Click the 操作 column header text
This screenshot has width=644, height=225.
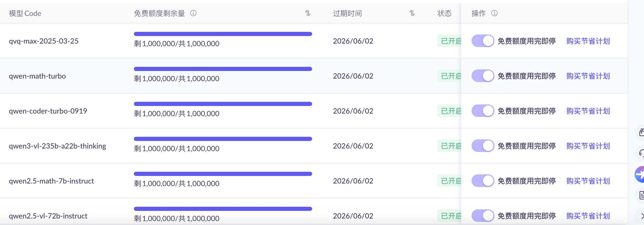tap(479, 13)
